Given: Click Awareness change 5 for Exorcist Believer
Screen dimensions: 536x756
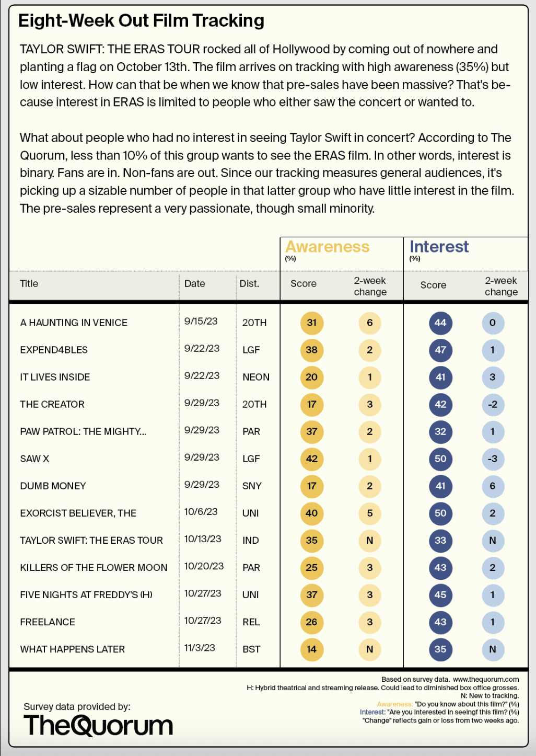Looking at the screenshot, I should 370,513.
